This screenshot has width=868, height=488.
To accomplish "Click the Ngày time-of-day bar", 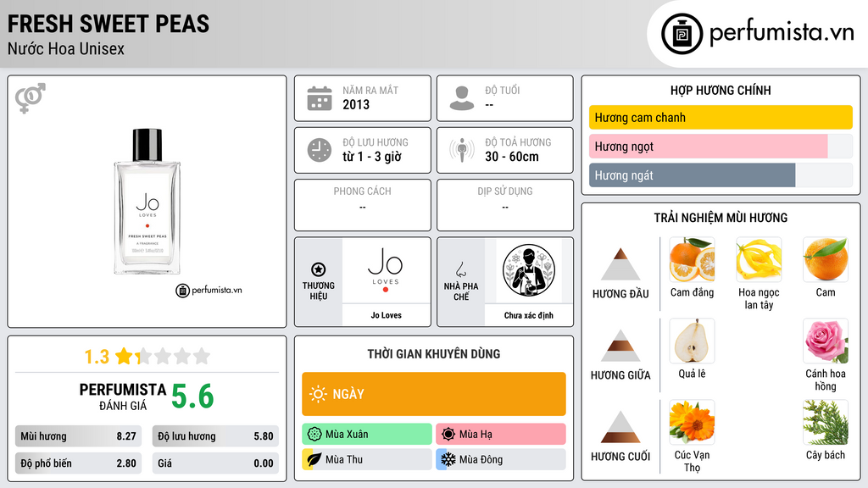I will click(434, 394).
